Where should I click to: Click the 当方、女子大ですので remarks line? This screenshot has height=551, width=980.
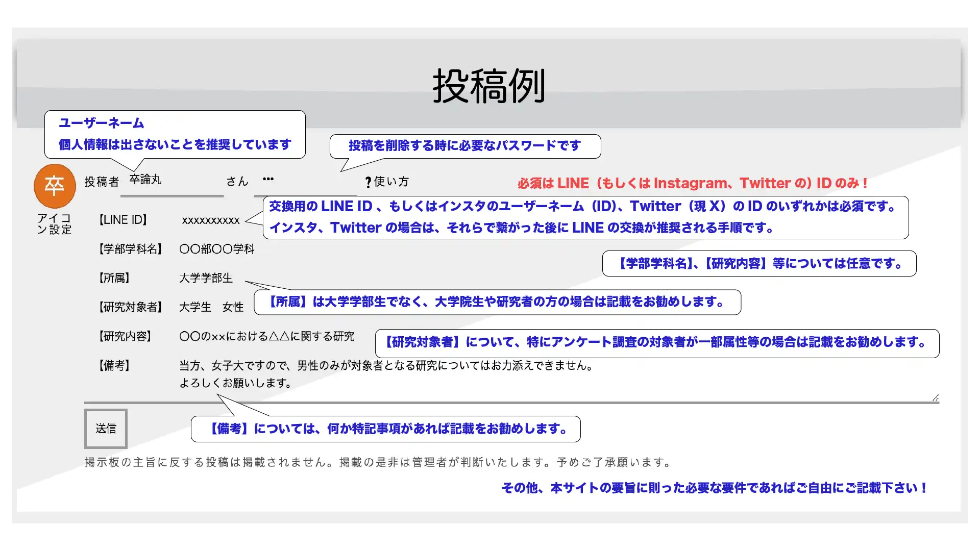pos(386,366)
